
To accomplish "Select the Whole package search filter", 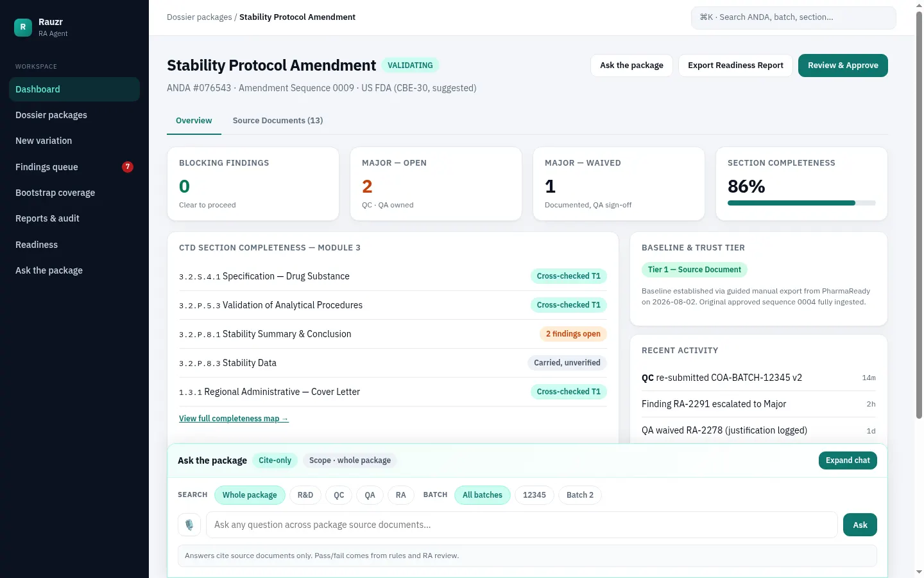I will click(250, 495).
